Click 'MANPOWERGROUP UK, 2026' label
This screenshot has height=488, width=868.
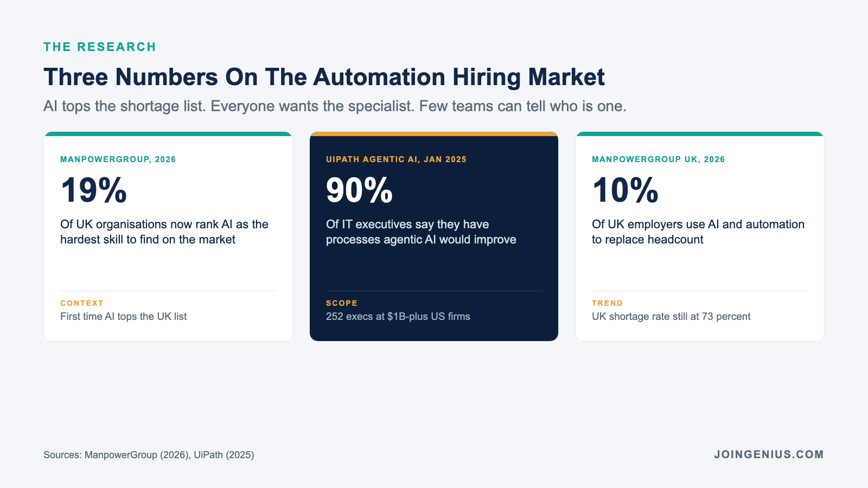(x=659, y=159)
